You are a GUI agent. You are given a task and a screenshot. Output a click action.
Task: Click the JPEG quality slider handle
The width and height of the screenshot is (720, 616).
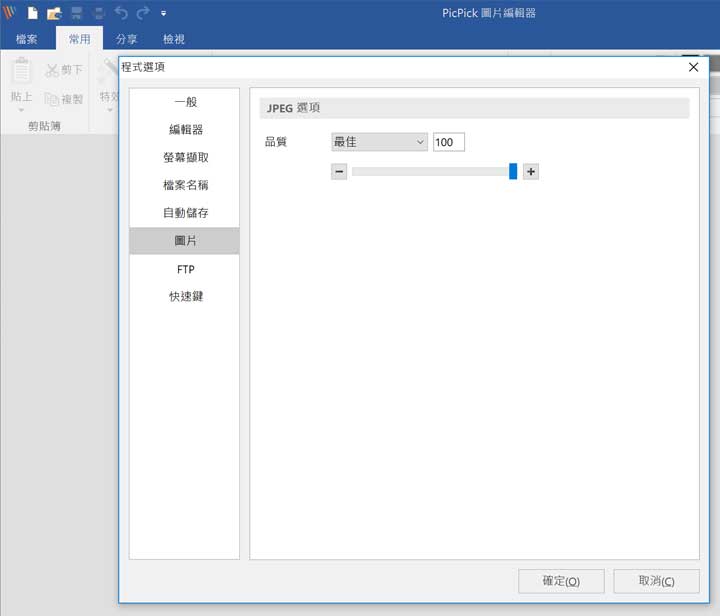pyautogui.click(x=513, y=171)
